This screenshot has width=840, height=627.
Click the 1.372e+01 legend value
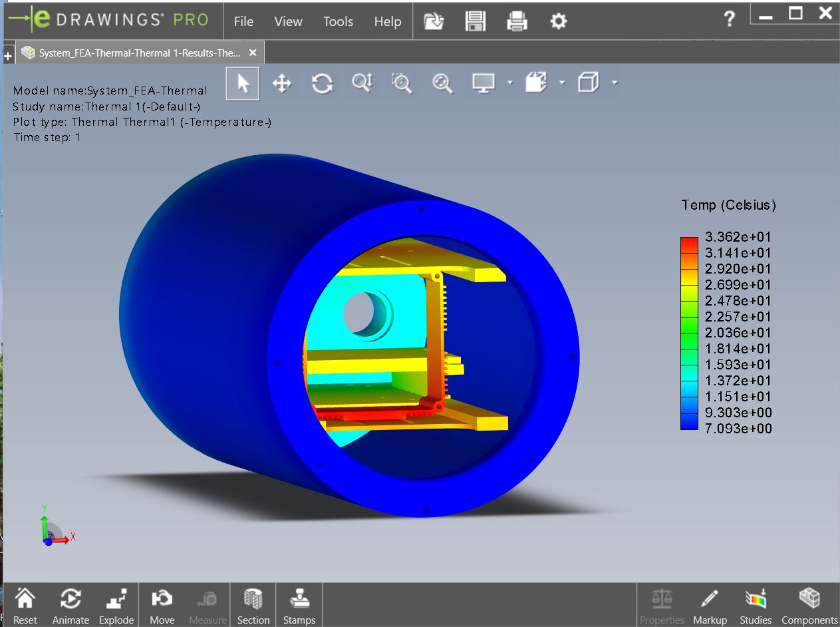(x=738, y=381)
